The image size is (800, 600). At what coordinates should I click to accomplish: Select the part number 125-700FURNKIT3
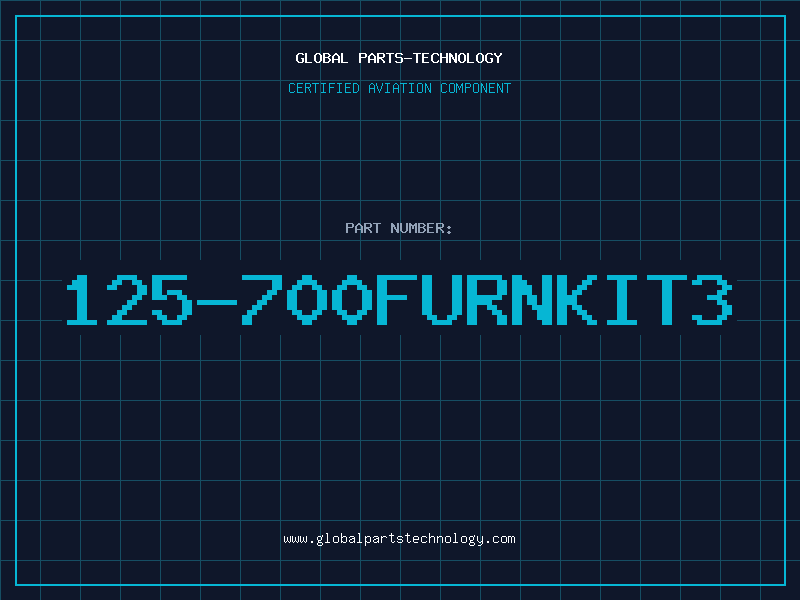[399, 299]
